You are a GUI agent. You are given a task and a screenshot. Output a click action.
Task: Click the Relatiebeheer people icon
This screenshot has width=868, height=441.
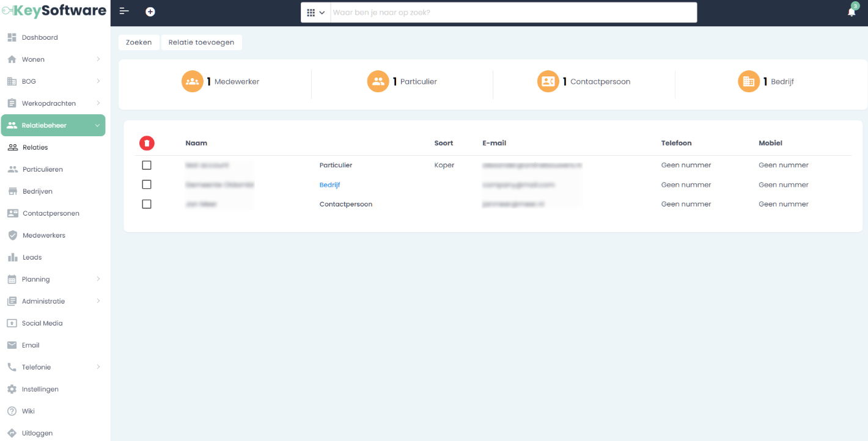(x=12, y=125)
